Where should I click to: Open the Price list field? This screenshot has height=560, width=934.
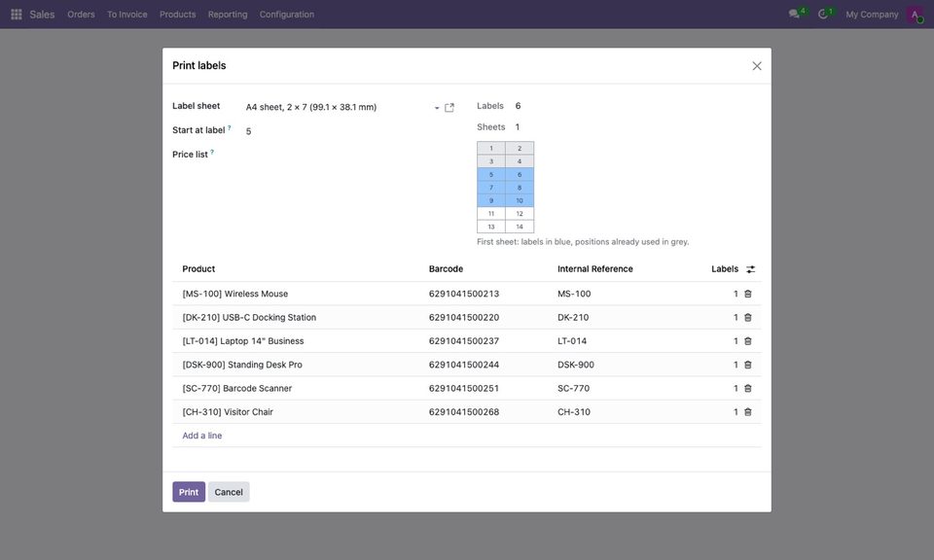349,155
